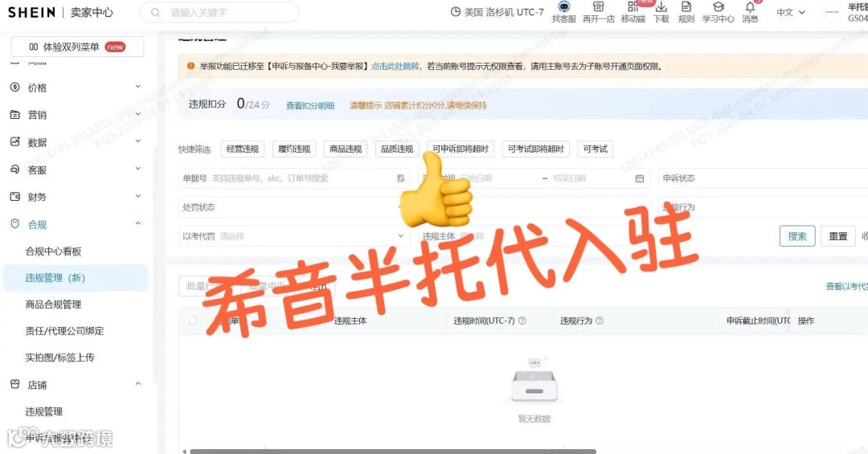Open the 处罚状态 dropdown
The height and width of the screenshot is (454, 868).
(294, 207)
